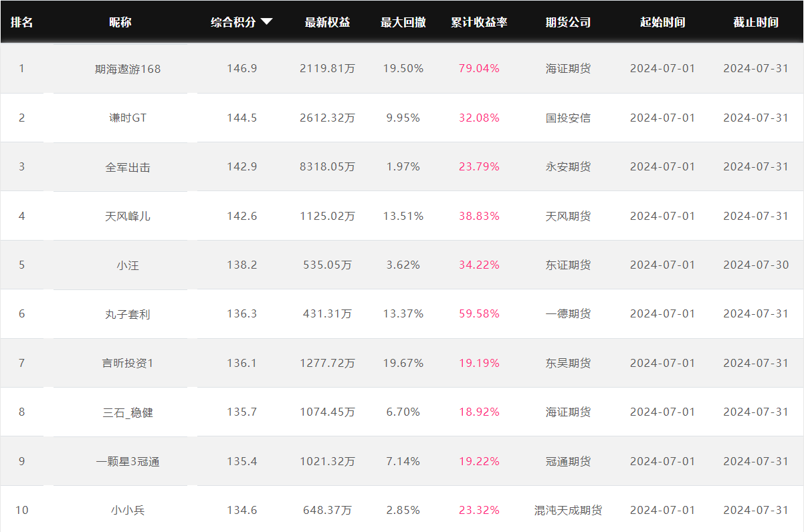The width and height of the screenshot is (804, 532).
Task: Open trader 小小兵 profile
Action: (x=128, y=511)
